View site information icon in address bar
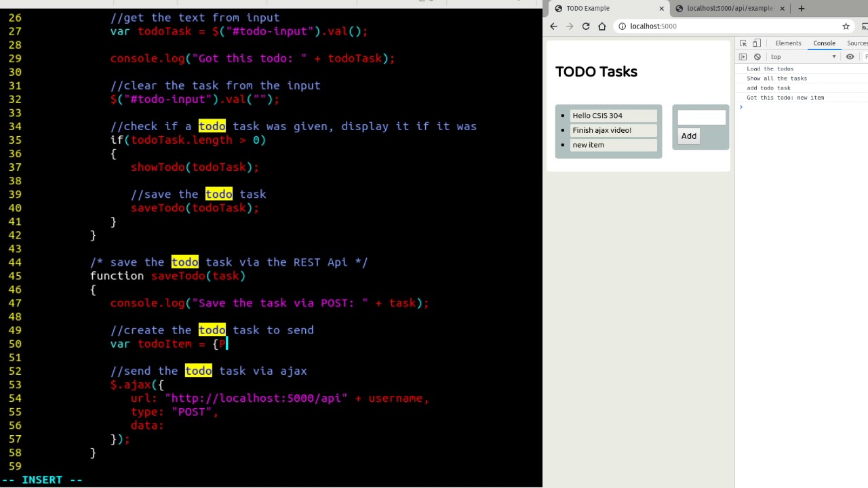Image resolution: width=868 pixels, height=488 pixels. [x=622, y=26]
